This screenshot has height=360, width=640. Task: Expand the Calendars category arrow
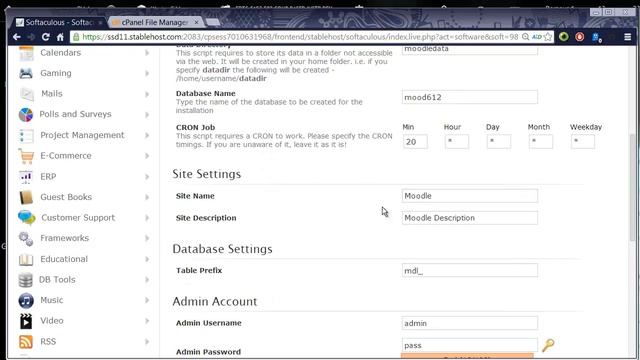tap(147, 53)
